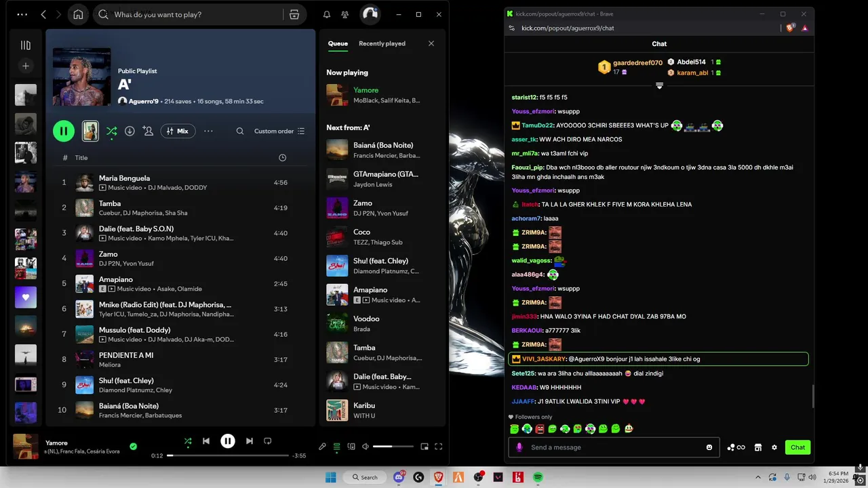Toggle repeat mode in player
868x488 pixels.
point(268,441)
